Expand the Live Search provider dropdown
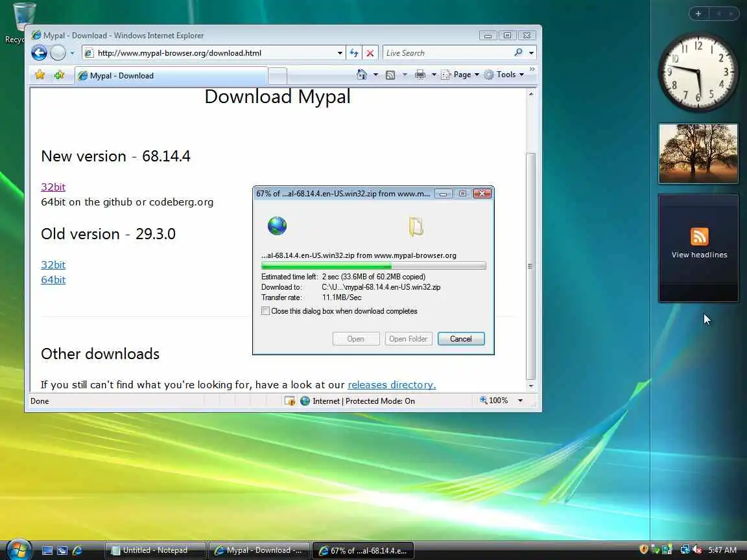The width and height of the screenshot is (747, 560). (531, 53)
